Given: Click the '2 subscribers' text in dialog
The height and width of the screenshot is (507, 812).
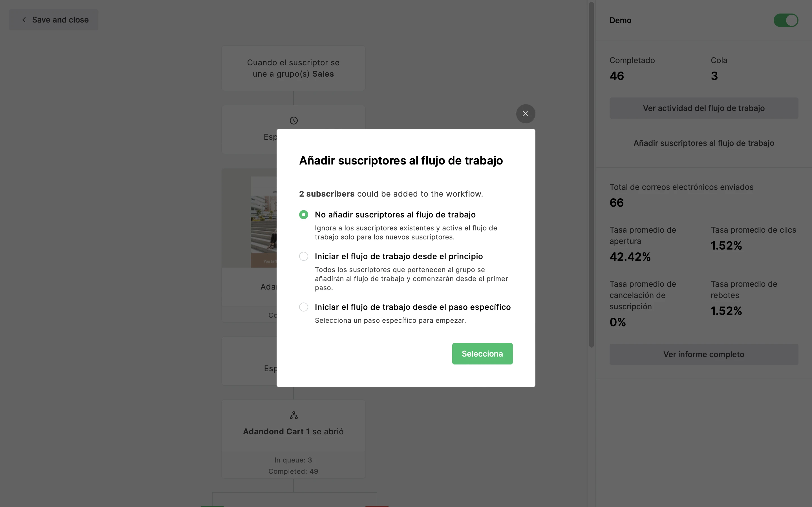Looking at the screenshot, I should pos(326,194).
